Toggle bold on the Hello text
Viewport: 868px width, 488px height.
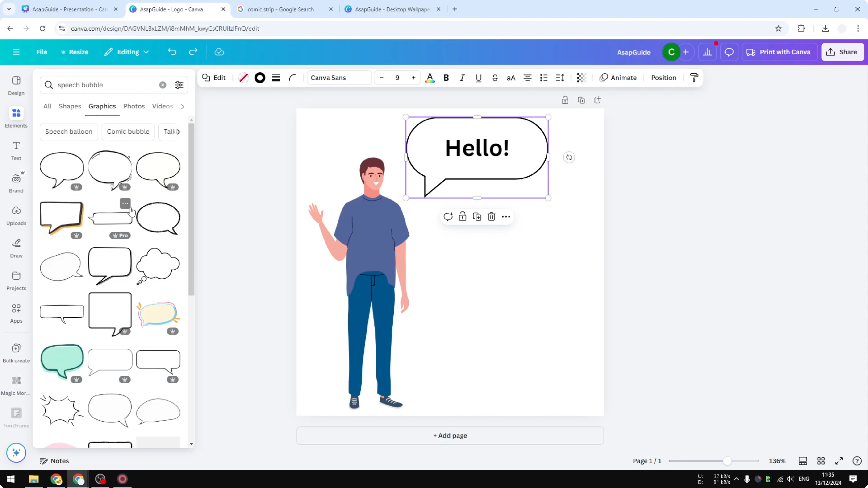446,78
